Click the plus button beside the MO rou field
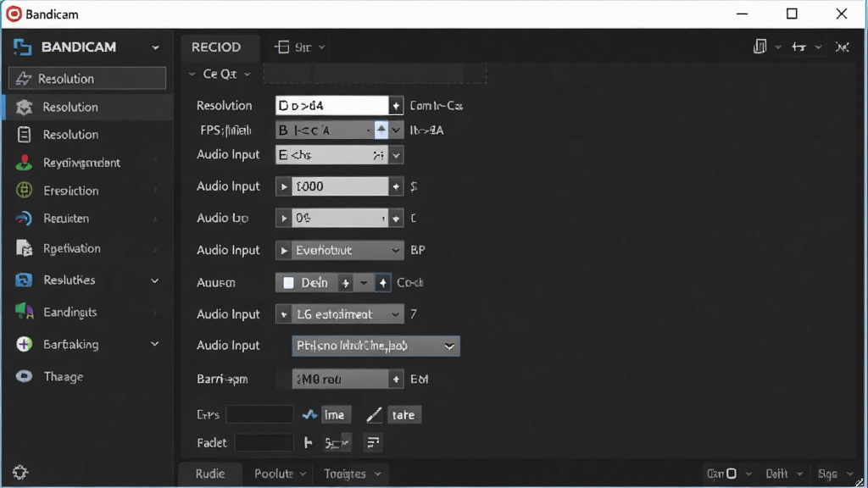 (396, 379)
